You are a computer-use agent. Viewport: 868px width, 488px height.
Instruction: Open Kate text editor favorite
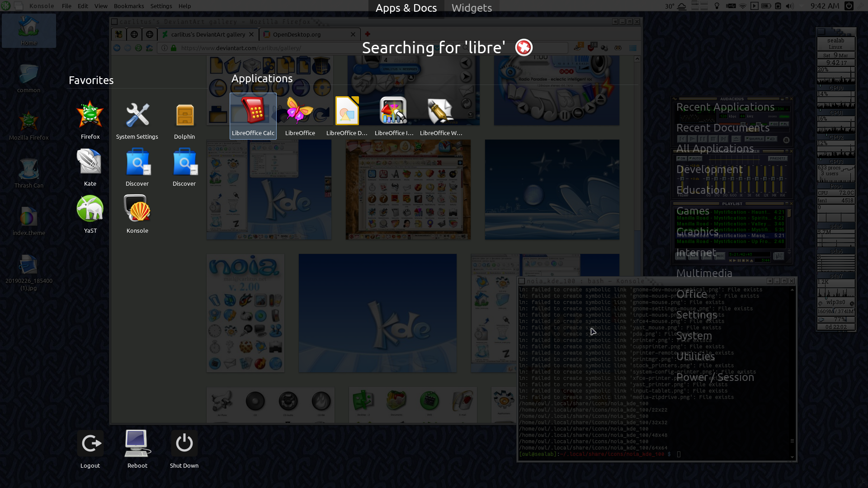tap(90, 167)
